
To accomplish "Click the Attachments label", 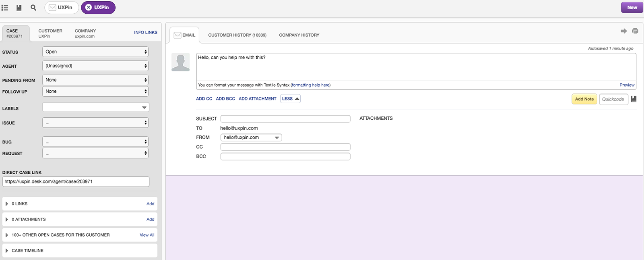I will click(376, 119).
